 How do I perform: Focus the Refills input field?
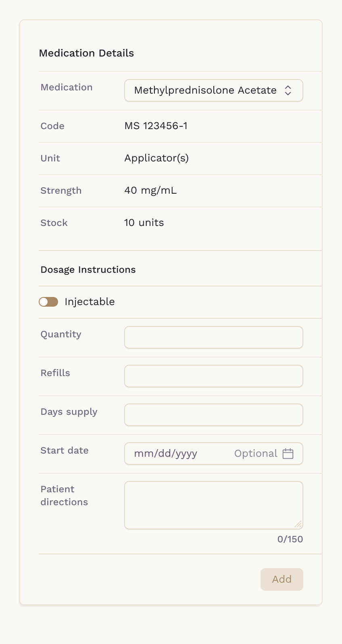pos(214,376)
